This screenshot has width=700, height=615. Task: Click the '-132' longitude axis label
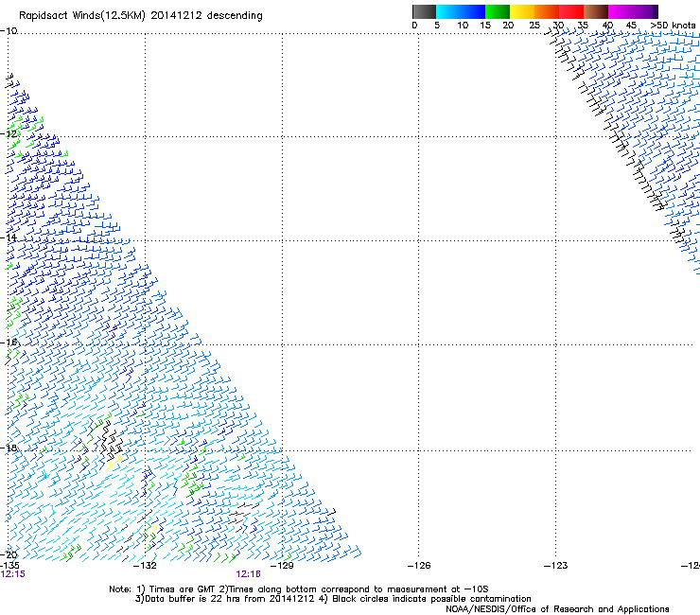click(x=145, y=566)
